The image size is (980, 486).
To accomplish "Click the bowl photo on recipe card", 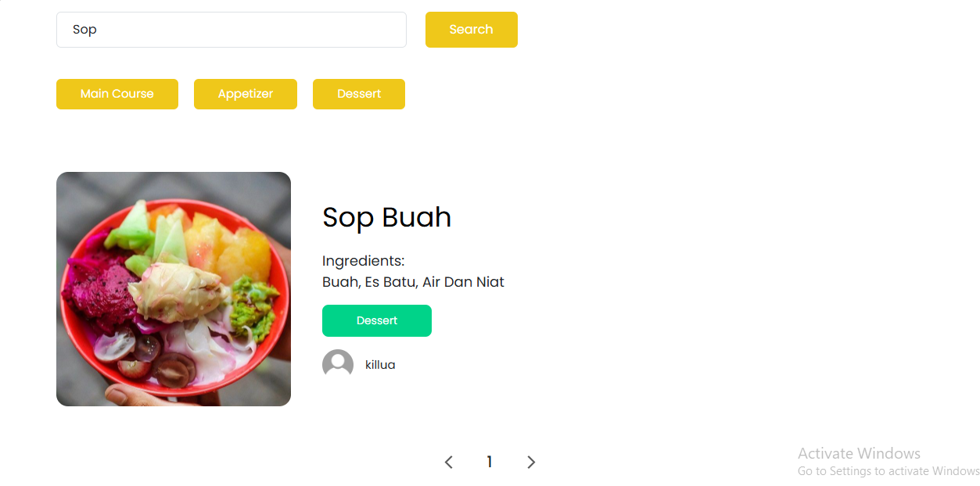I will pos(173,288).
